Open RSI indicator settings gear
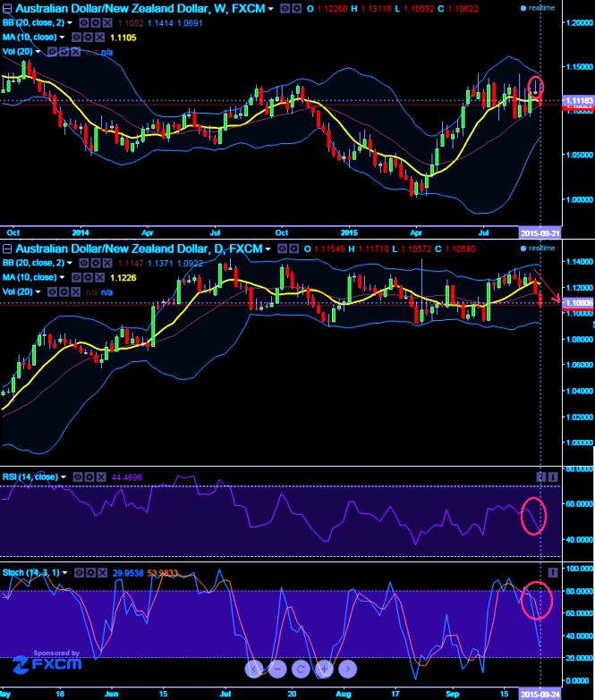 (x=89, y=477)
